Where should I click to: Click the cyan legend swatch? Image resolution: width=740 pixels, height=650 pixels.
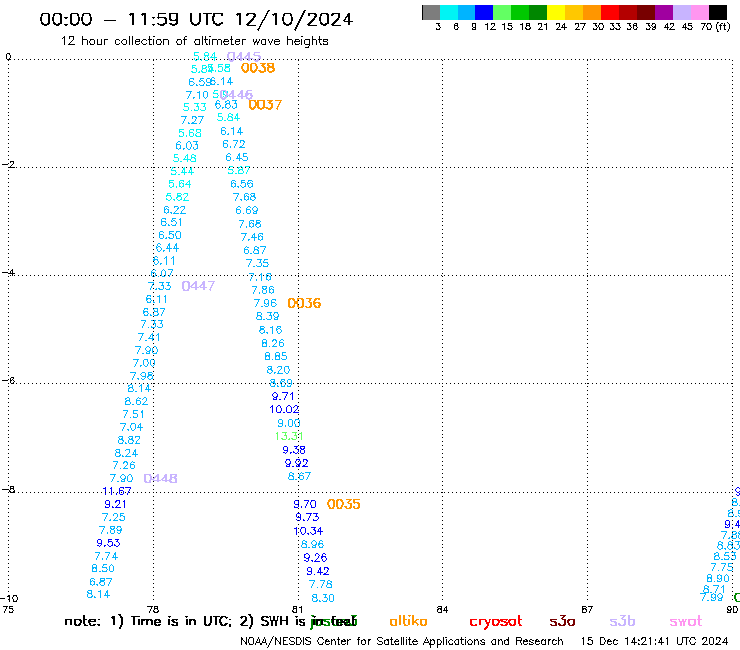(449, 12)
